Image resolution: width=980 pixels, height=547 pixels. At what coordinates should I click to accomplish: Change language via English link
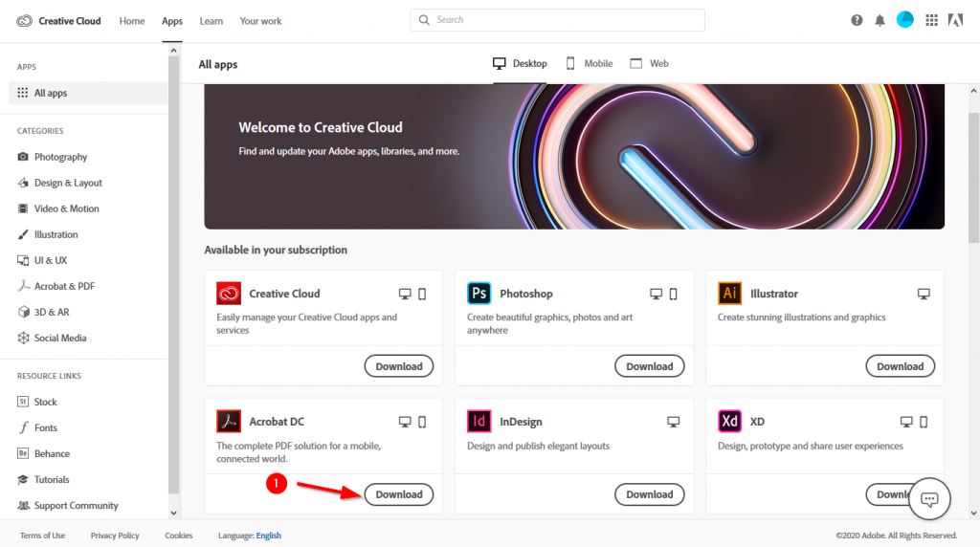click(x=269, y=536)
